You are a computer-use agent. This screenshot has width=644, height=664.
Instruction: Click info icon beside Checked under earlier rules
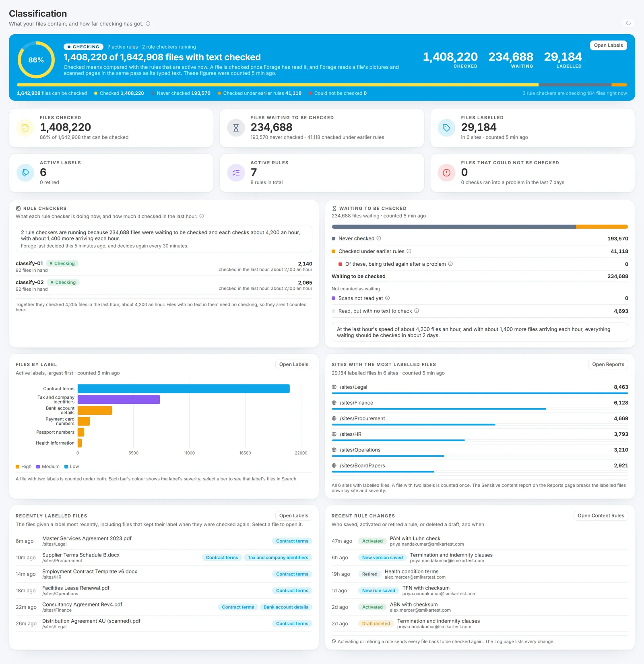[409, 251]
